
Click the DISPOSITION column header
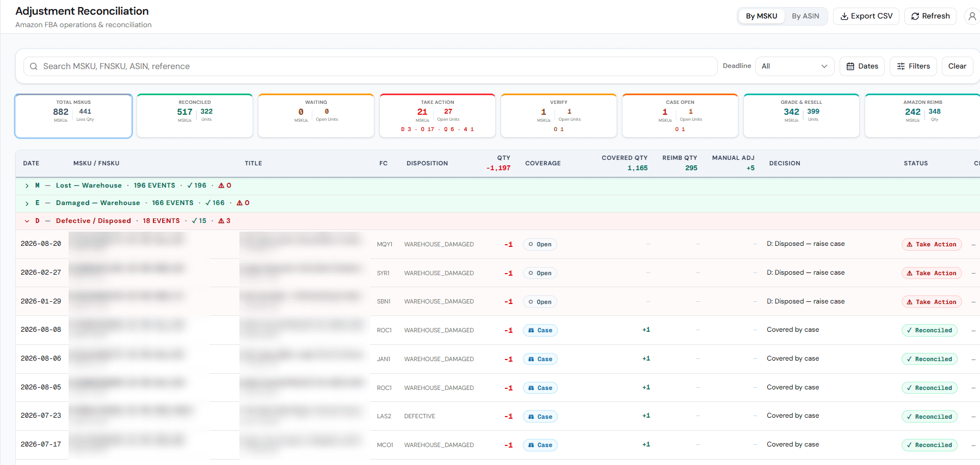[427, 163]
